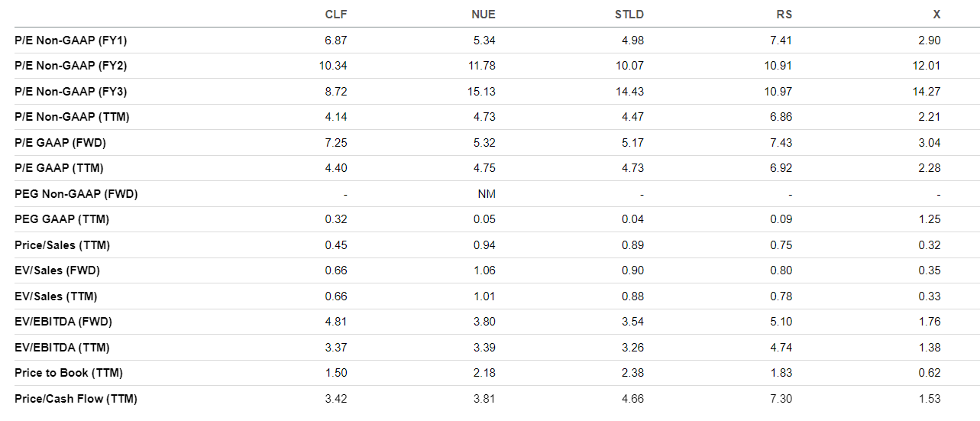Click the EV/EBITDA (FWD) metric label

pos(63,322)
